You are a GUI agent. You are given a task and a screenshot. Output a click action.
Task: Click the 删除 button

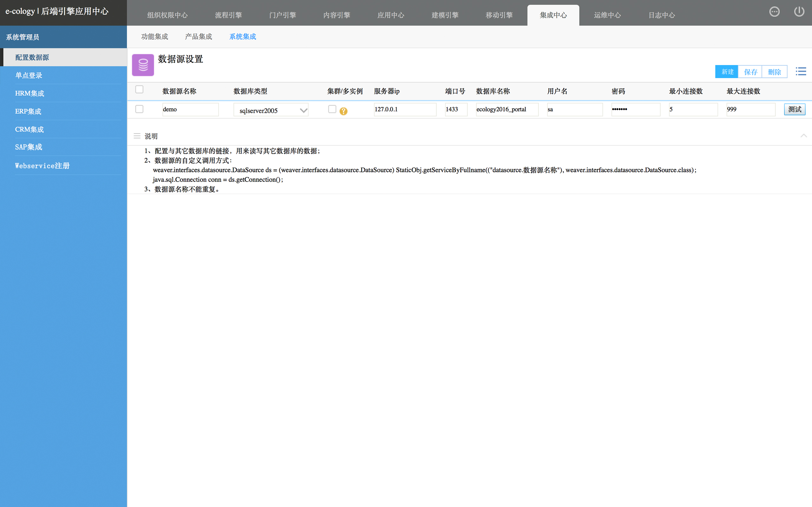774,72
